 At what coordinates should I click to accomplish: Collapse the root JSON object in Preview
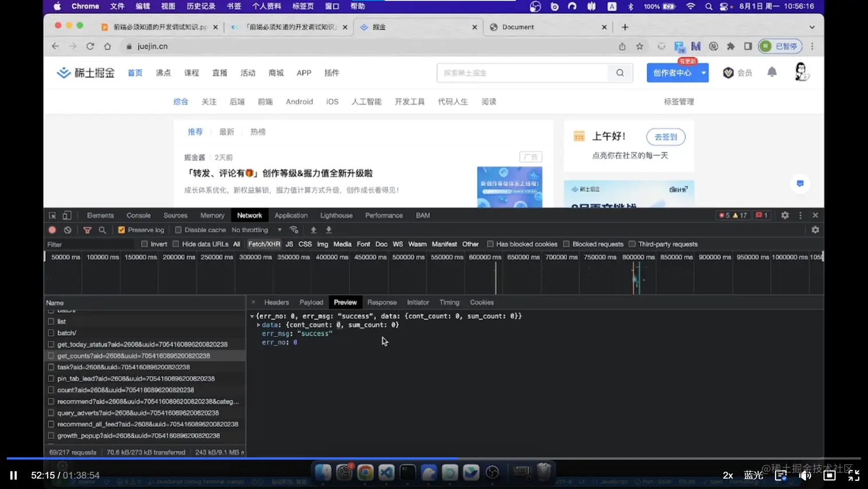coord(252,316)
